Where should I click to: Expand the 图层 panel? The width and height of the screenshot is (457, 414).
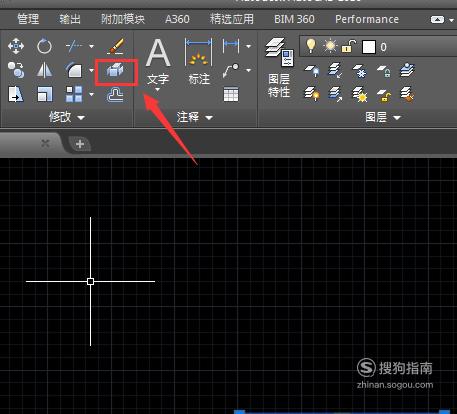(x=383, y=117)
